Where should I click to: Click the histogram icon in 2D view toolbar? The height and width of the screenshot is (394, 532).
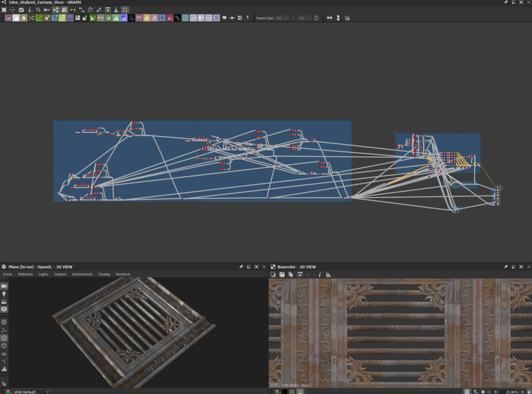pos(328,274)
